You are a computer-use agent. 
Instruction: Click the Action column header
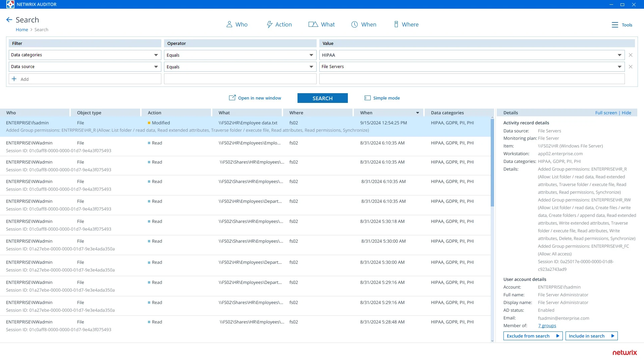tap(176, 113)
